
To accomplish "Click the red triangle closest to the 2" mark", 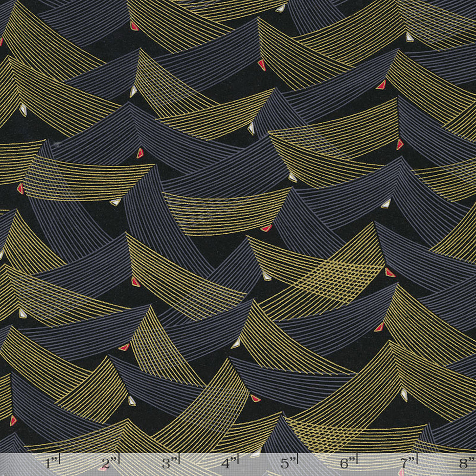I will 124,347.
